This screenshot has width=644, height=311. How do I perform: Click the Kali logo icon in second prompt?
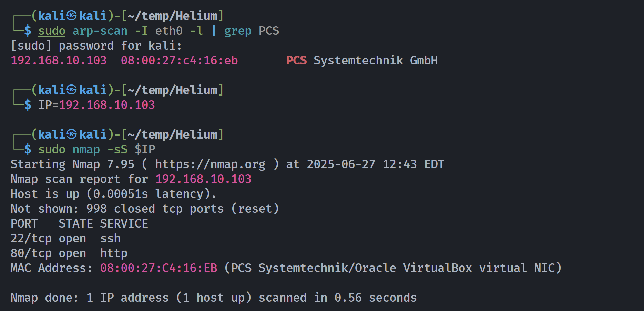pos(71,90)
